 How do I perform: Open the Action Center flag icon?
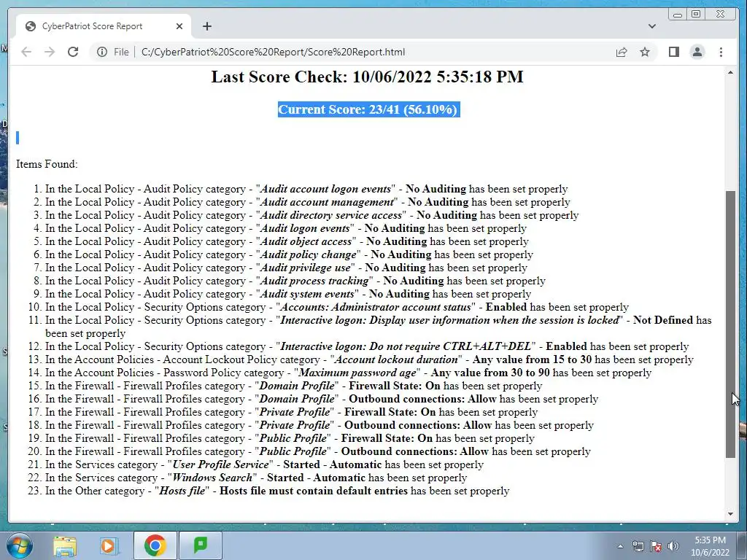point(656,546)
